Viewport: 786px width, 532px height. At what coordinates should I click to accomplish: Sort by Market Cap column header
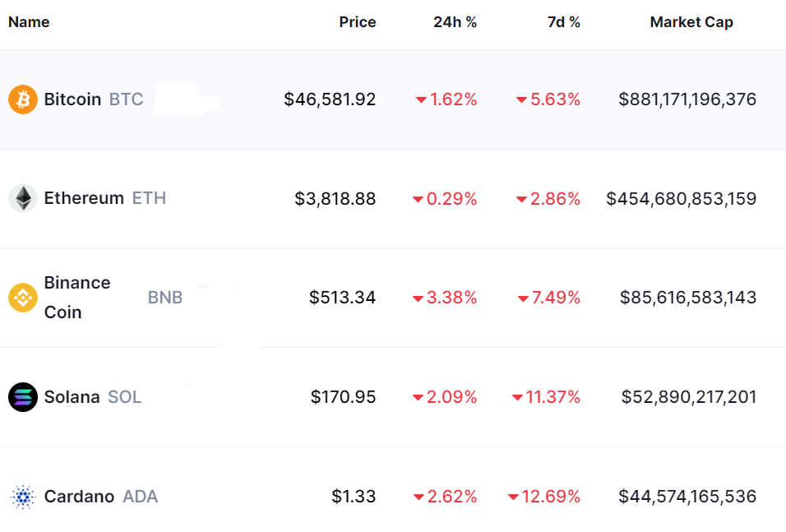click(x=691, y=22)
